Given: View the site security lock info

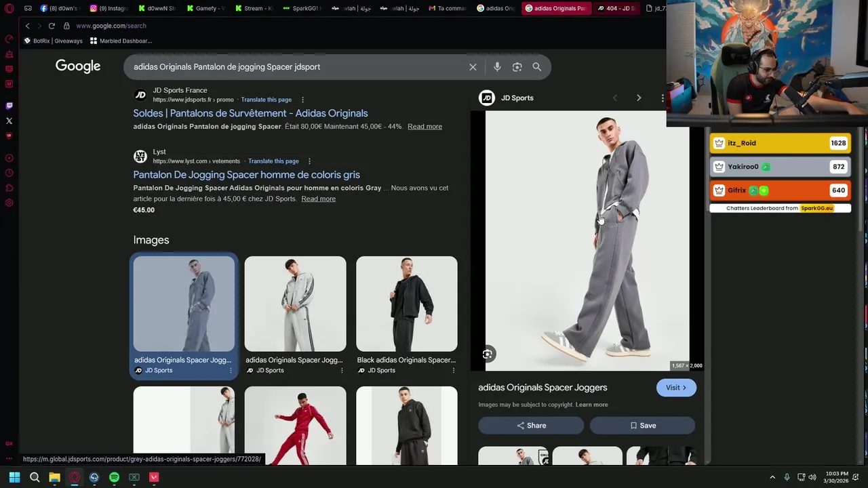Looking at the screenshot, I should pos(66,26).
